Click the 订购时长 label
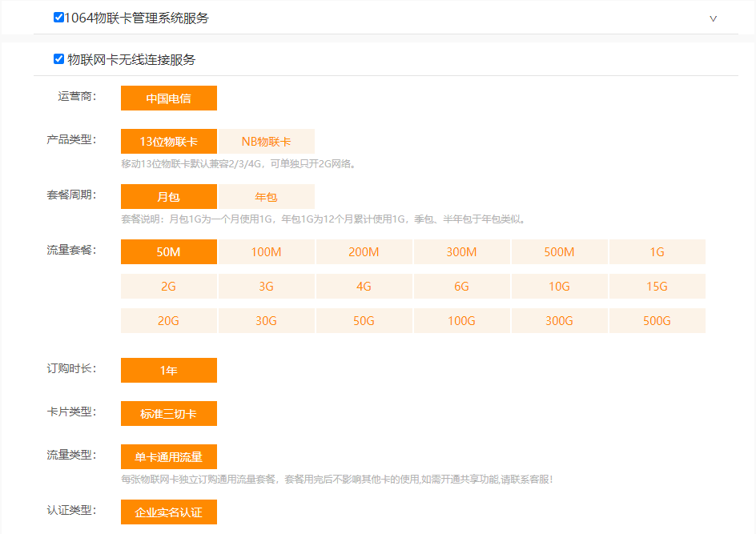Image resolution: width=756 pixels, height=534 pixels. [x=71, y=369]
